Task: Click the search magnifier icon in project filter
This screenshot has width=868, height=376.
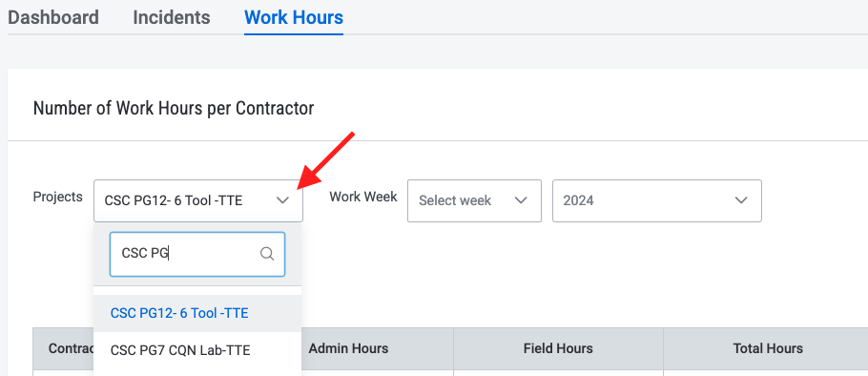Action: click(x=267, y=254)
